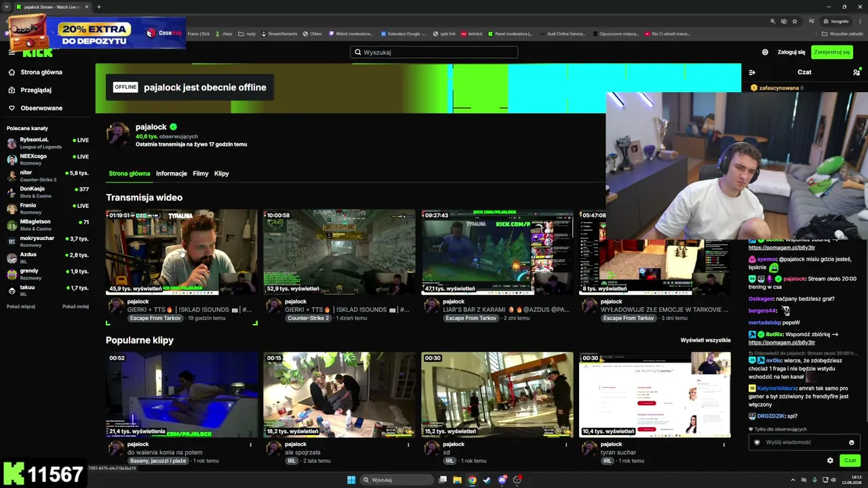
Task: Open Steam from the taskbar
Action: (487, 480)
